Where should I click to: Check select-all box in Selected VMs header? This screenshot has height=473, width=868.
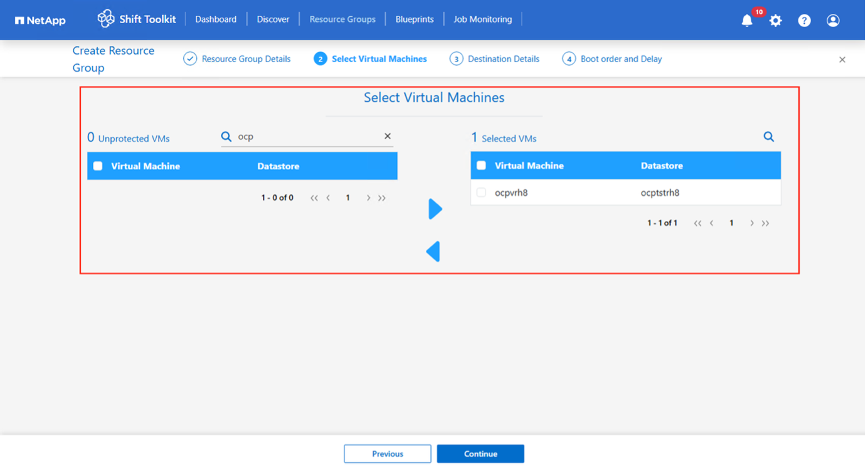[x=481, y=166]
